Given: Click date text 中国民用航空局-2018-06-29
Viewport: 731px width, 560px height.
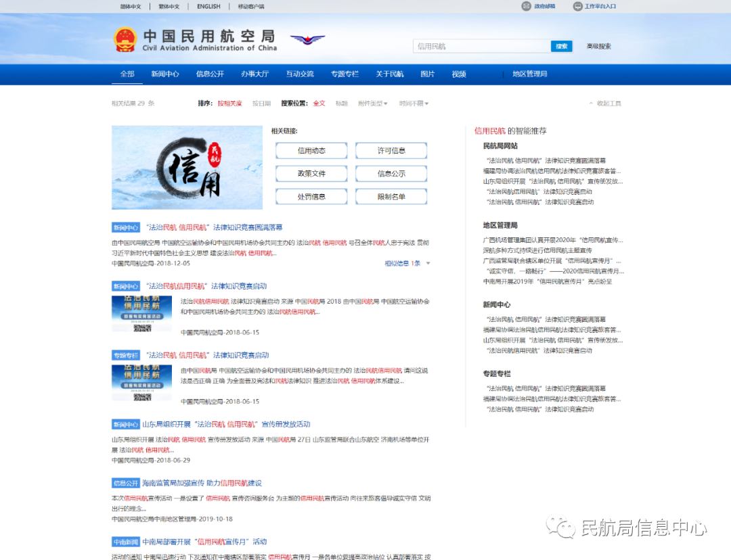Looking at the screenshot, I should coord(150,461).
